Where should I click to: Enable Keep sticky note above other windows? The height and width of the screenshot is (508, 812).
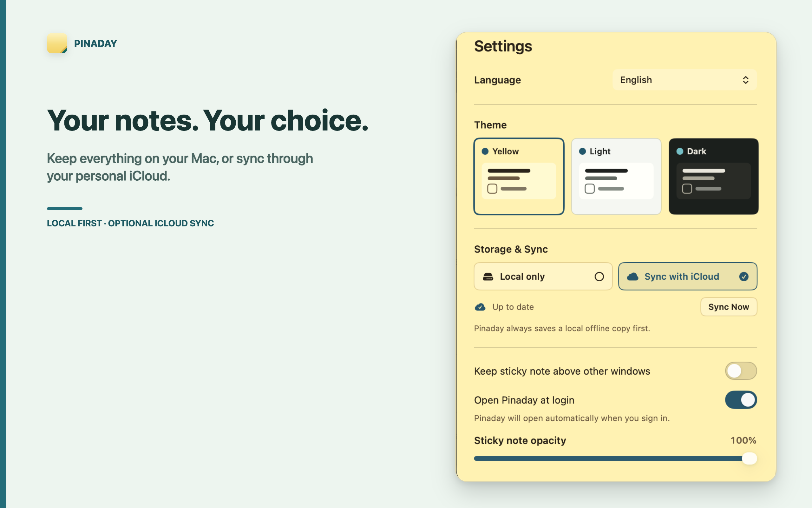[741, 371]
